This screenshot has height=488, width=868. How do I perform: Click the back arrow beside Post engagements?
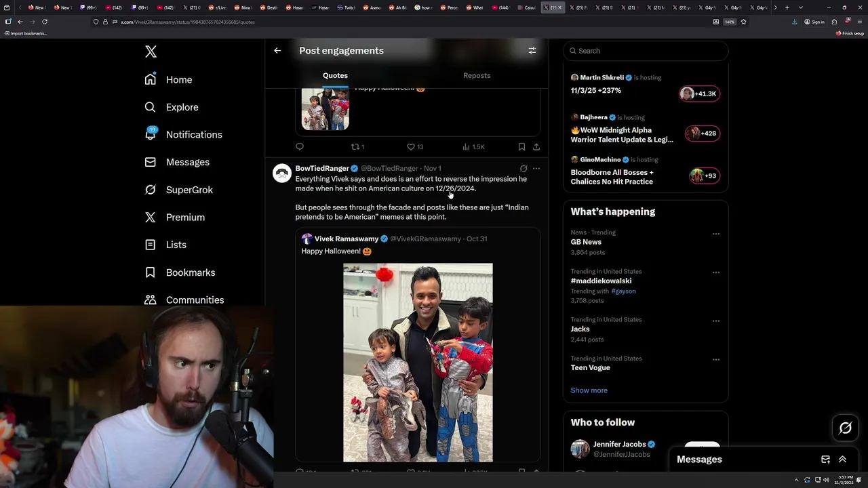click(x=277, y=51)
